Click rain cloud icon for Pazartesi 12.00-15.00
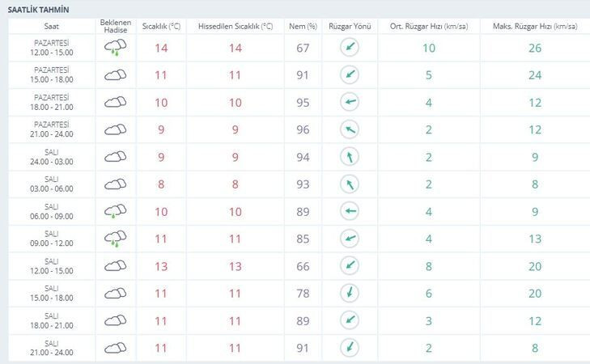Viewport: 590px width, 364px height. click(116, 48)
